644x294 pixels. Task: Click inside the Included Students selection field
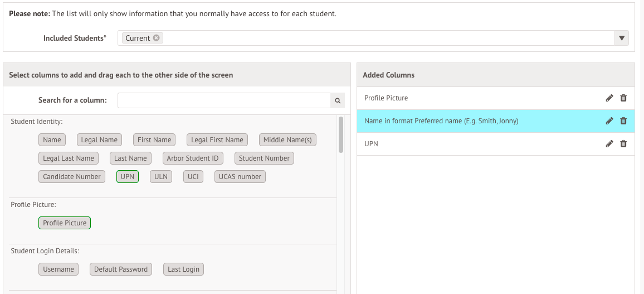[384, 38]
